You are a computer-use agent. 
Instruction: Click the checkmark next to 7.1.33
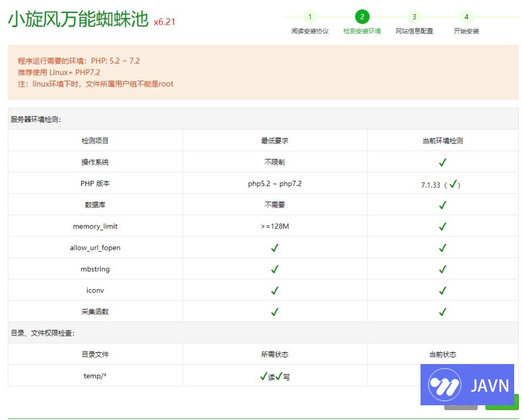[453, 184]
